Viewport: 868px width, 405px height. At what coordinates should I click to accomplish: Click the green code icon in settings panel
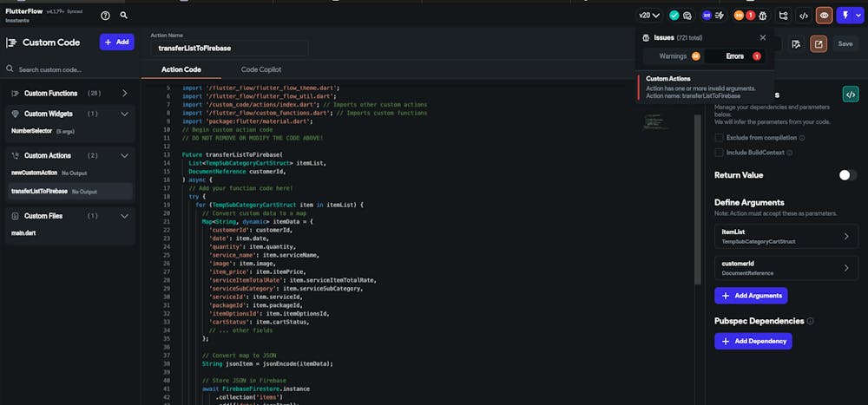coord(851,95)
